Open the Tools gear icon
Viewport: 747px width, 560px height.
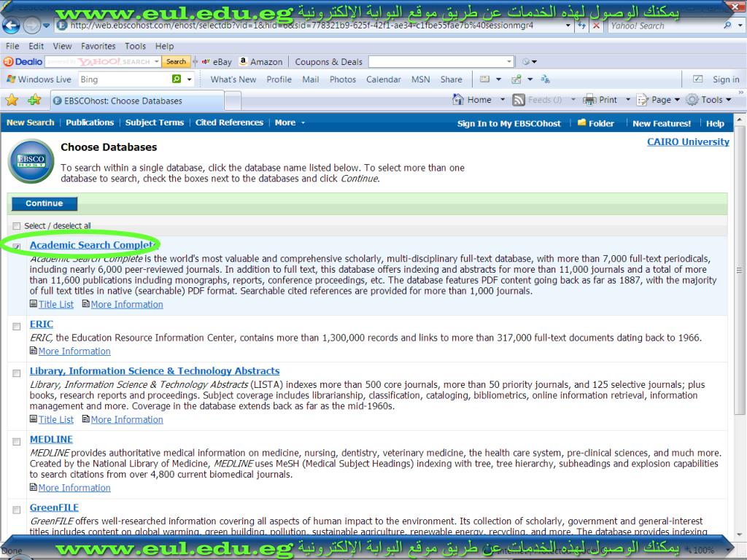point(692,100)
